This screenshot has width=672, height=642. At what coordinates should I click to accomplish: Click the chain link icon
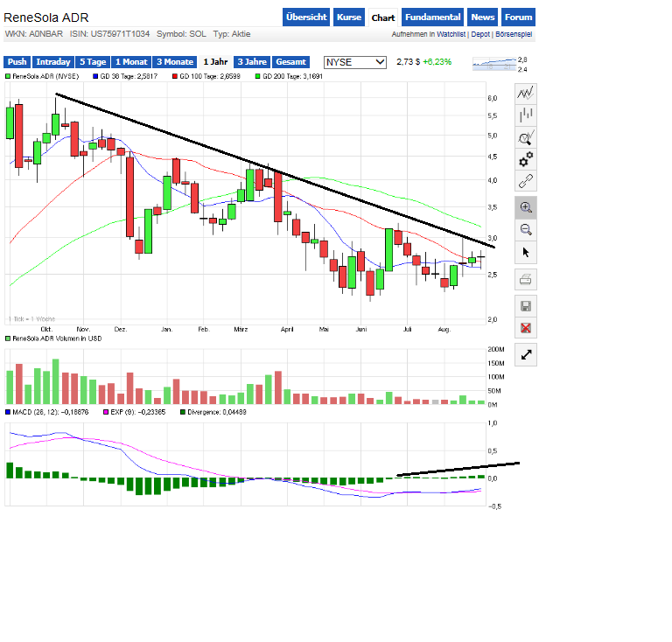(526, 181)
